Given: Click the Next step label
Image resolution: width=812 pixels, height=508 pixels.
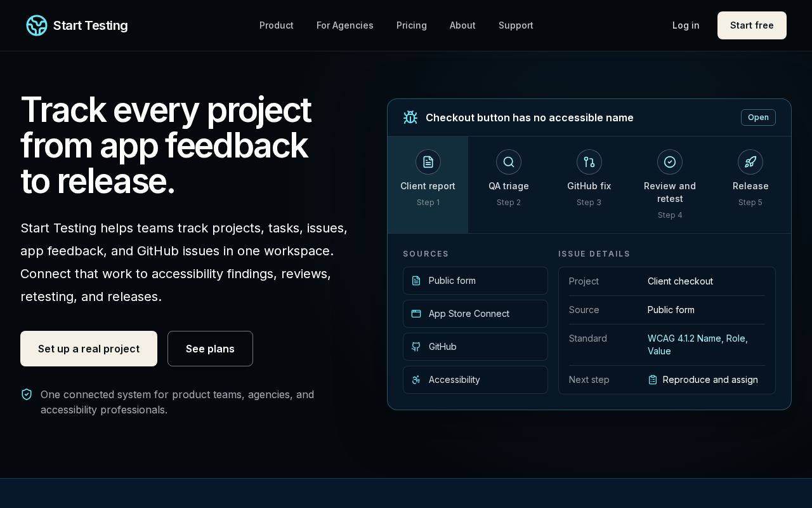Looking at the screenshot, I should 589,380.
